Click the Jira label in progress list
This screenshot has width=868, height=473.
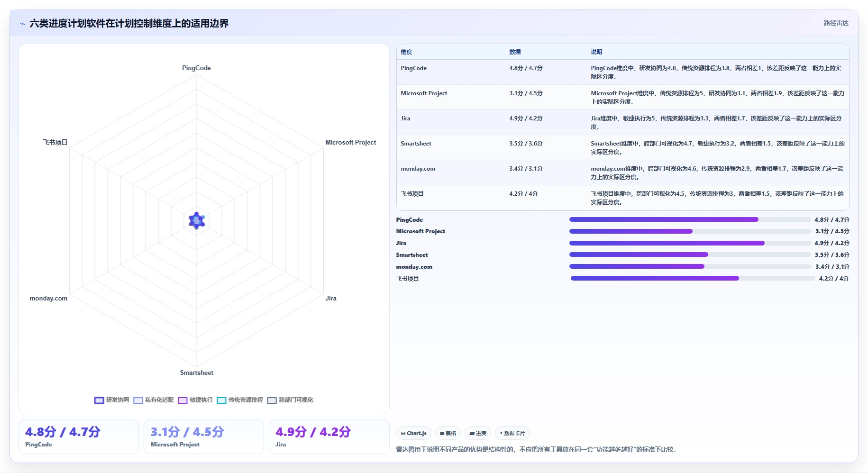tap(401, 243)
